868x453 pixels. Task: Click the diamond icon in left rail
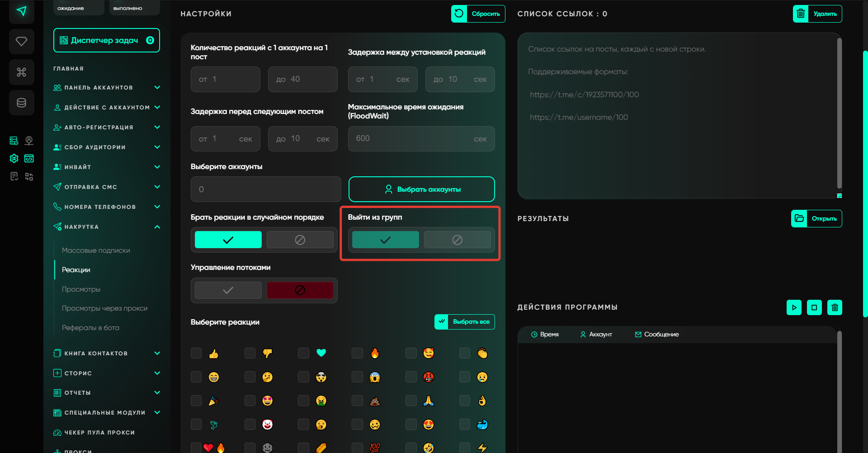(21, 42)
